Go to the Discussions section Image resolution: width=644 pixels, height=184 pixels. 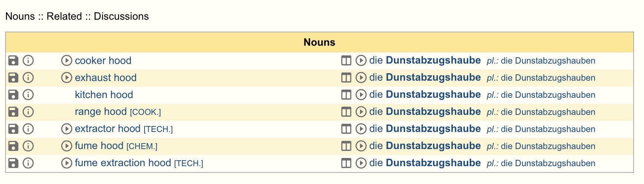(x=121, y=16)
